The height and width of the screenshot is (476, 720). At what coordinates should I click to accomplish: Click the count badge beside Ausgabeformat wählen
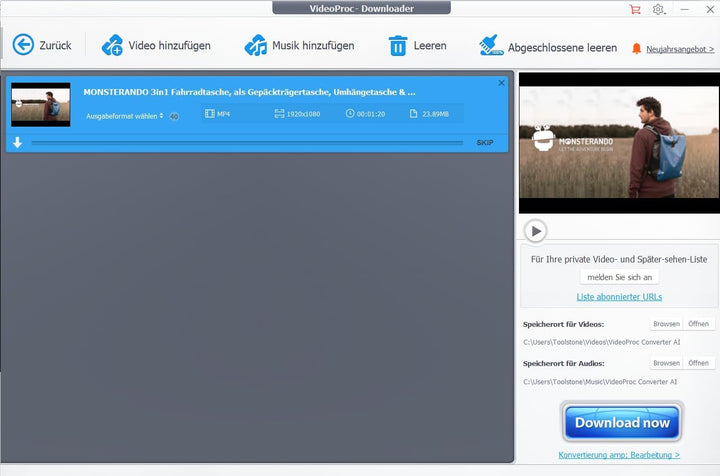tap(174, 116)
